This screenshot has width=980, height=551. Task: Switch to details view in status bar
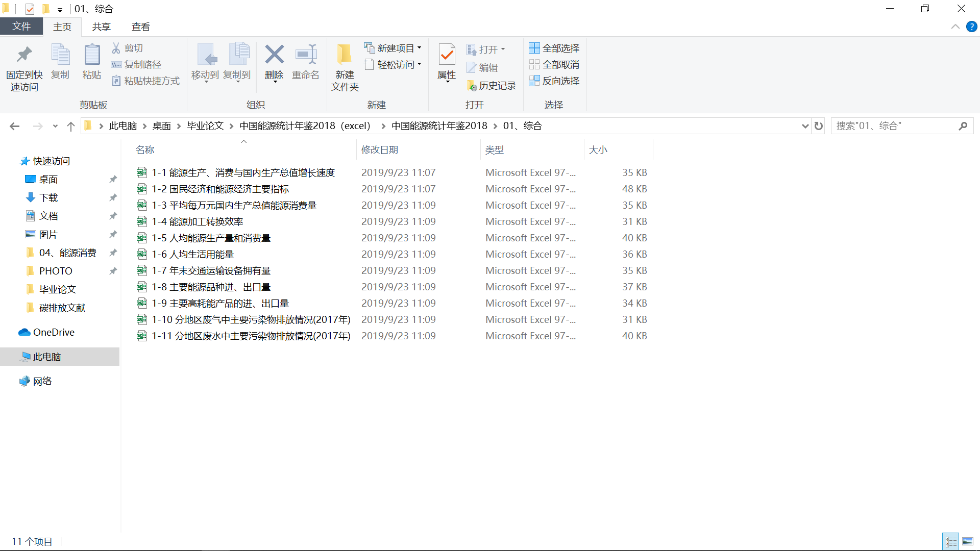click(x=951, y=541)
